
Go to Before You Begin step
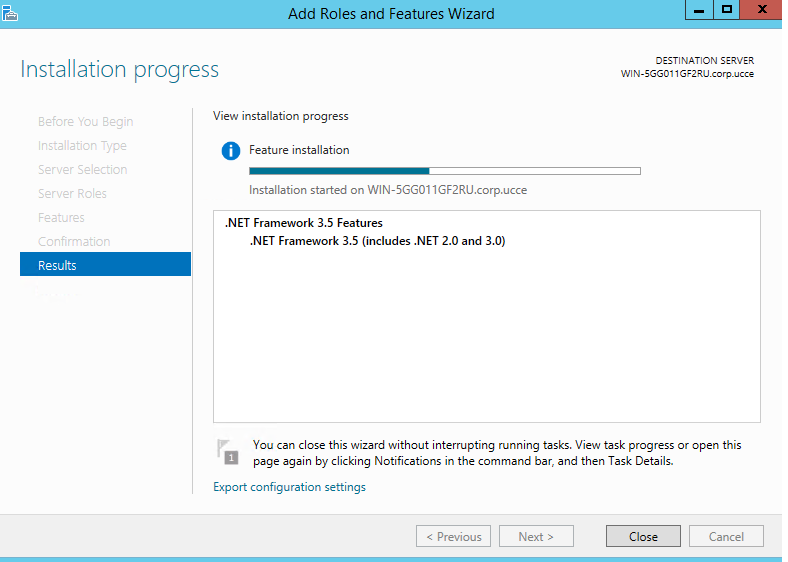click(x=85, y=121)
